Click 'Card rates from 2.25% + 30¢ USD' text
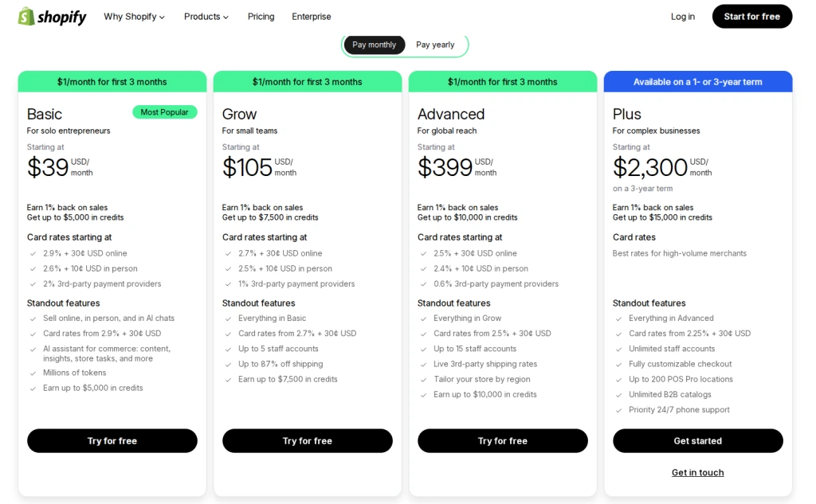The width and height of the screenshot is (816, 504). click(x=689, y=334)
